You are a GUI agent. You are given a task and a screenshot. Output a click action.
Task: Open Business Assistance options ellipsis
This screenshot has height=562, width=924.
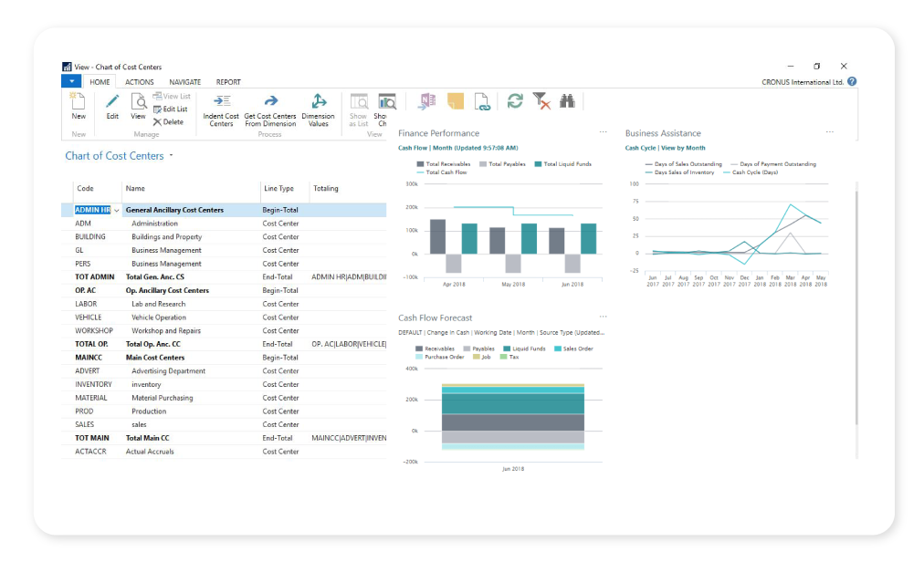tap(830, 132)
